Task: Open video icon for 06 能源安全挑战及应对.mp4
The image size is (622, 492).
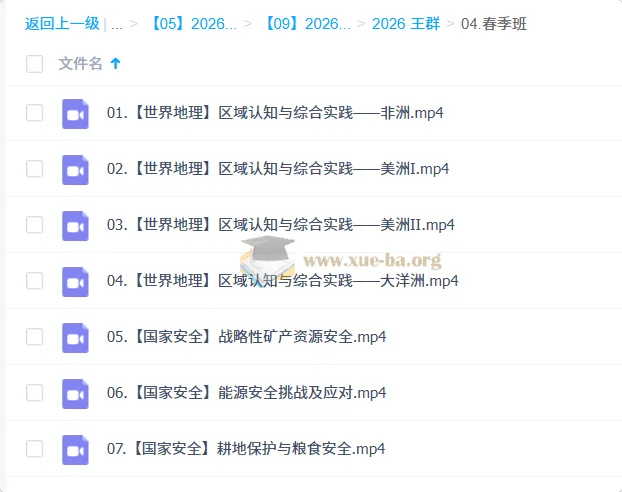Action: [x=75, y=394]
